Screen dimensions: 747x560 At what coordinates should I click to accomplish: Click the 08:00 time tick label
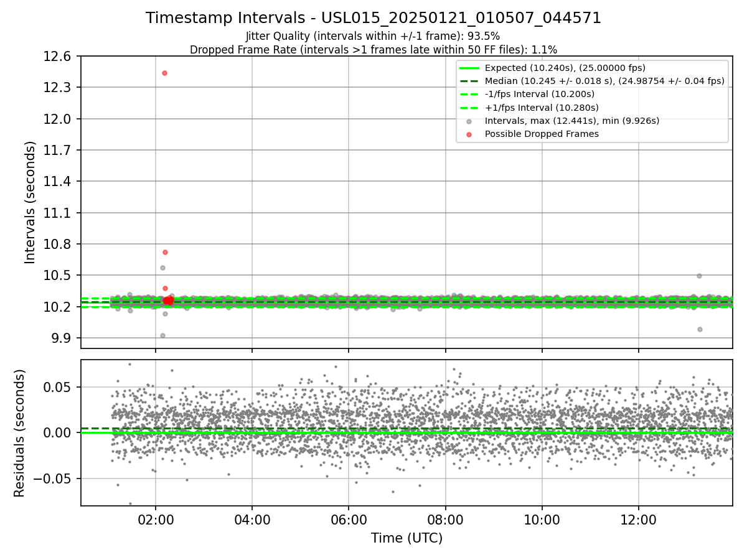click(445, 520)
